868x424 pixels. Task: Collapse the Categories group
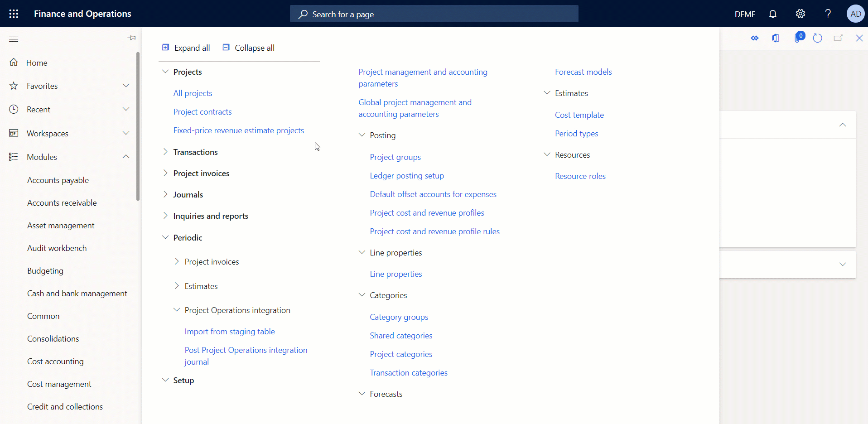click(x=362, y=295)
